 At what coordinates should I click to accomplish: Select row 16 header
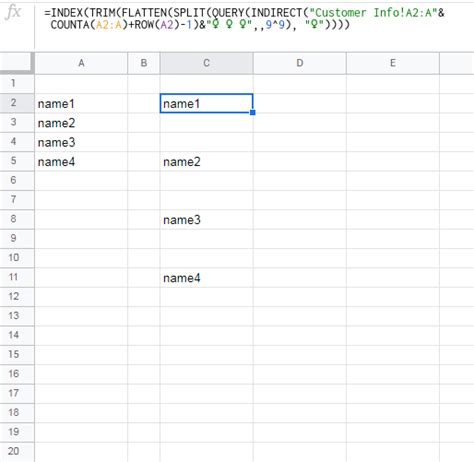pos(17,374)
